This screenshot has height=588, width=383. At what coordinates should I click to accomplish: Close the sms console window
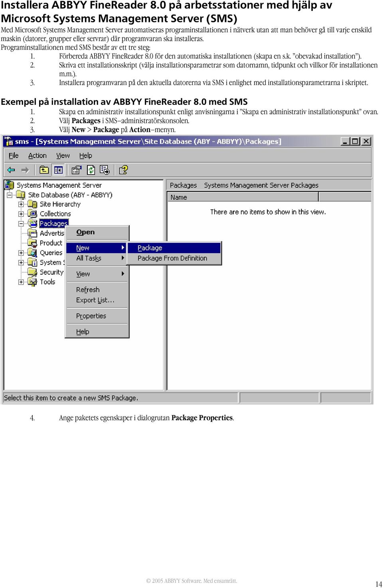366,142
